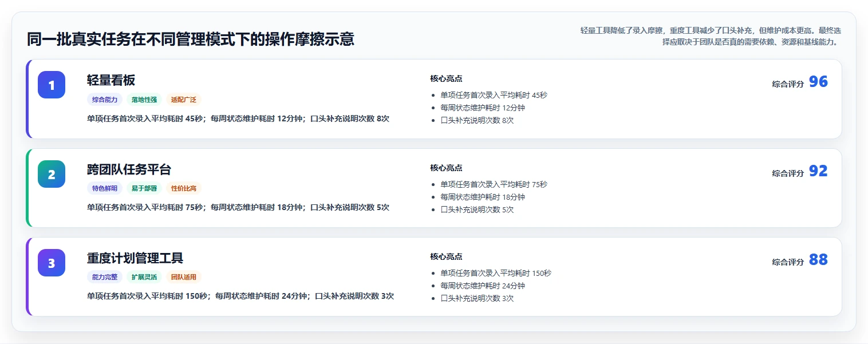The height and width of the screenshot is (344, 868).
Task: Click the 核心亮点 heading in the 跨团队任务平台 card
Action: [446, 168]
